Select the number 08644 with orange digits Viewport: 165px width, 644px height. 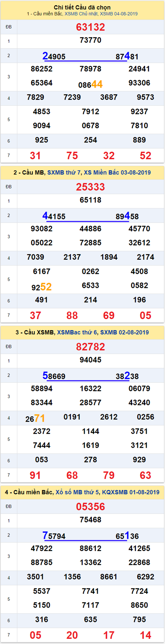(90, 84)
